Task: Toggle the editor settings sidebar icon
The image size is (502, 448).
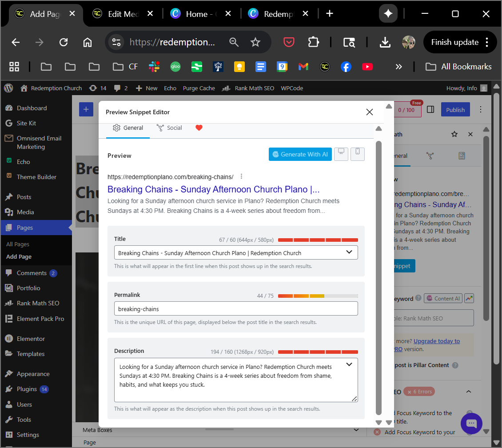Action: [430, 110]
